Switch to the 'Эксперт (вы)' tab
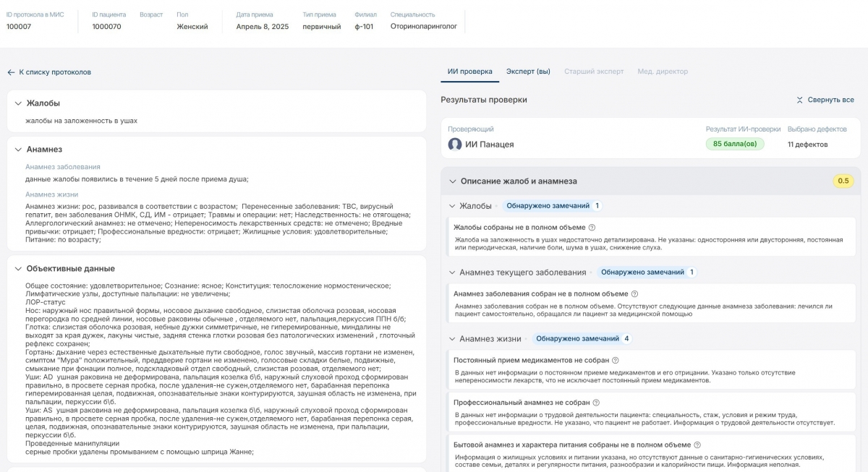This screenshot has width=868, height=472. pyautogui.click(x=528, y=72)
